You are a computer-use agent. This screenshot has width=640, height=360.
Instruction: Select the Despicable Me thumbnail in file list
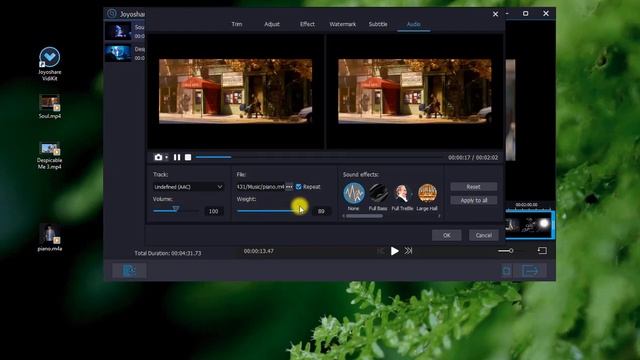point(118,53)
